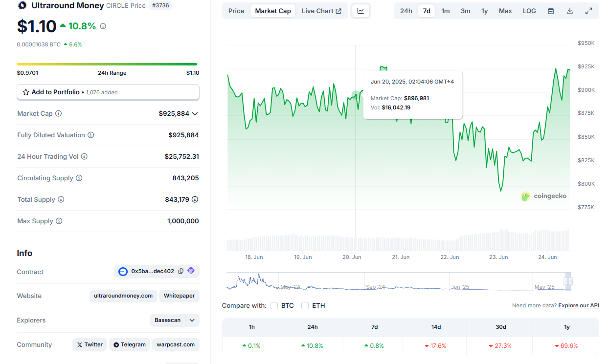
Task: Open Max Supply info icon
Action: pos(59,221)
